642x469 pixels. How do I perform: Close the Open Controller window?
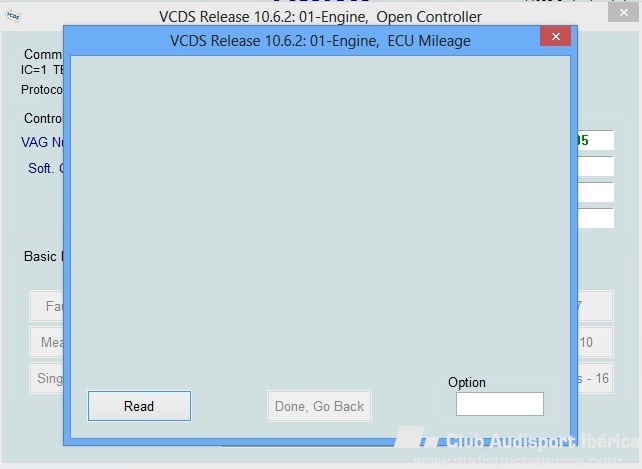pyautogui.click(x=623, y=13)
